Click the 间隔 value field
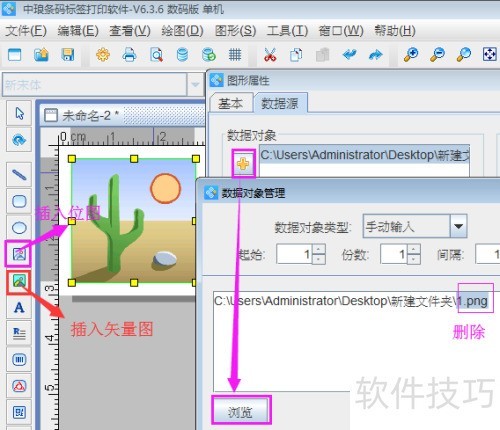This screenshot has width=500, height=430. pos(487,254)
